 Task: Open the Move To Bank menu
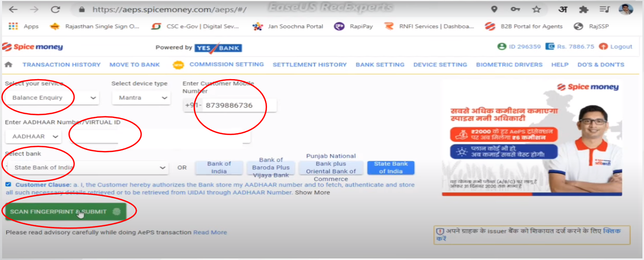[135, 64]
